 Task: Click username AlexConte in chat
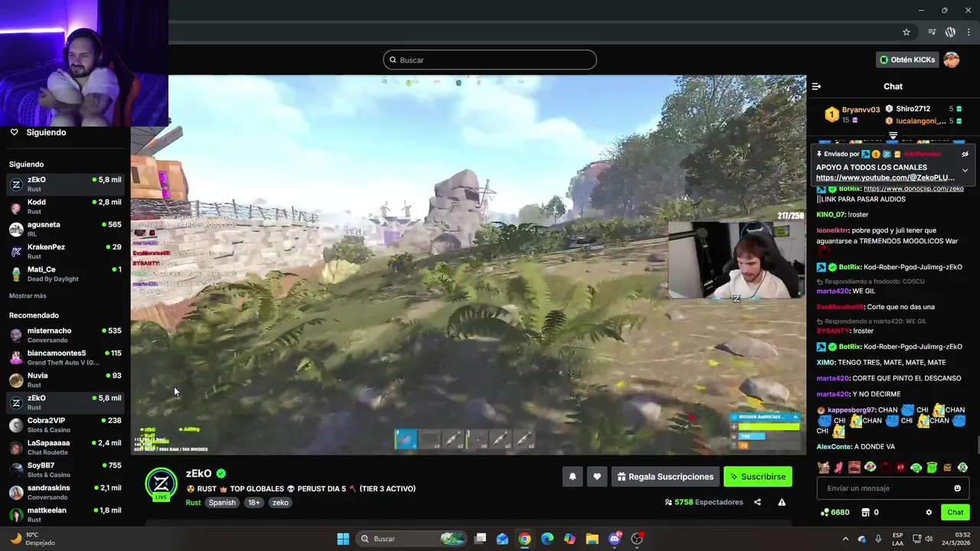click(x=833, y=447)
